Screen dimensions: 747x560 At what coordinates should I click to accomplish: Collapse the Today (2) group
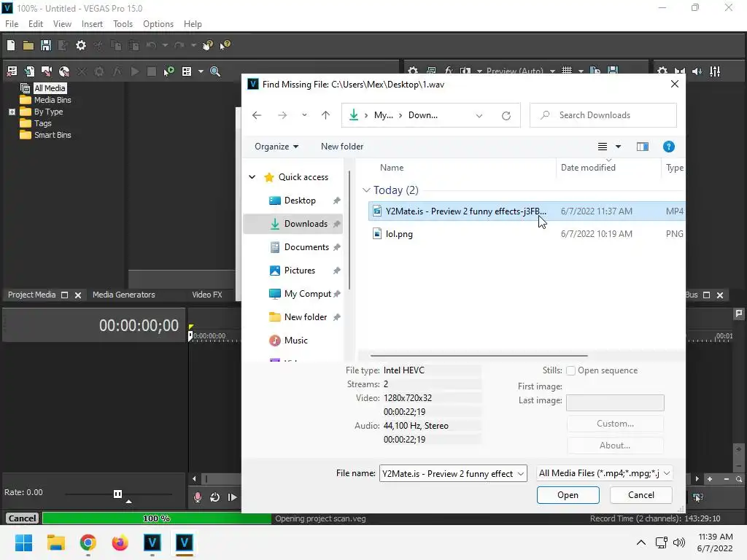point(366,190)
